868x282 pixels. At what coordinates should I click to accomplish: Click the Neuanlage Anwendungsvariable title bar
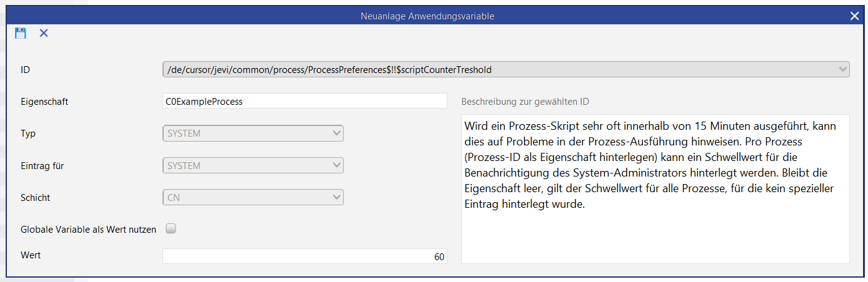pyautogui.click(x=427, y=16)
